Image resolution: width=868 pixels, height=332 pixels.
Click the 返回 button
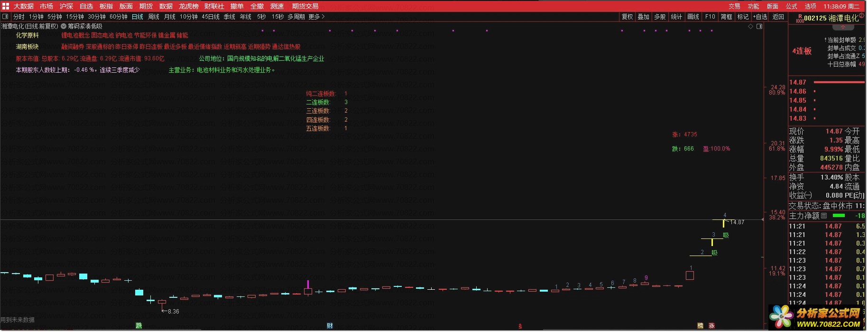click(778, 17)
